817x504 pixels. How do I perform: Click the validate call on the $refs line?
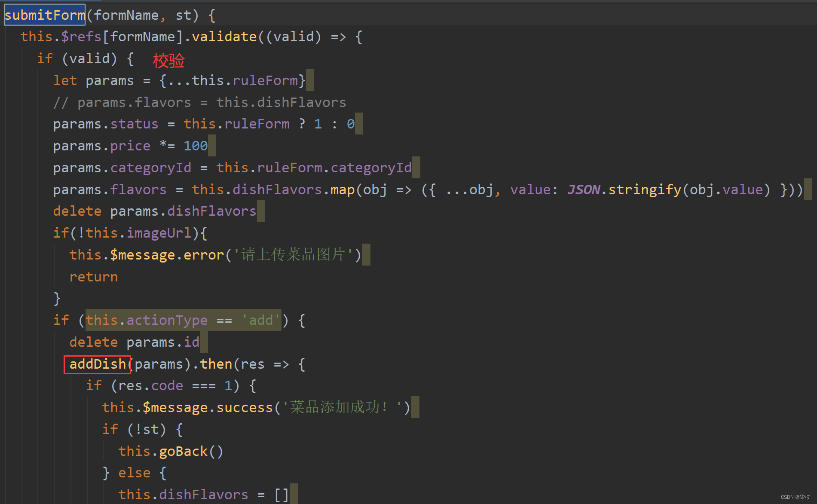[x=224, y=37]
